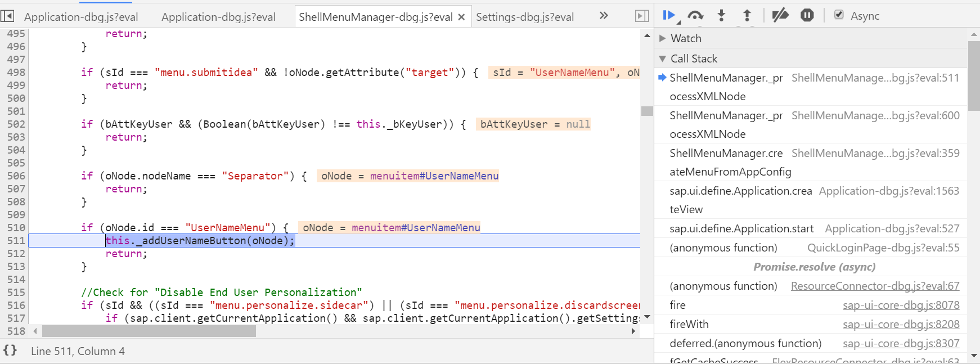Click the Line 511, Column 4 status text
The image size is (980, 364).
click(x=78, y=351)
